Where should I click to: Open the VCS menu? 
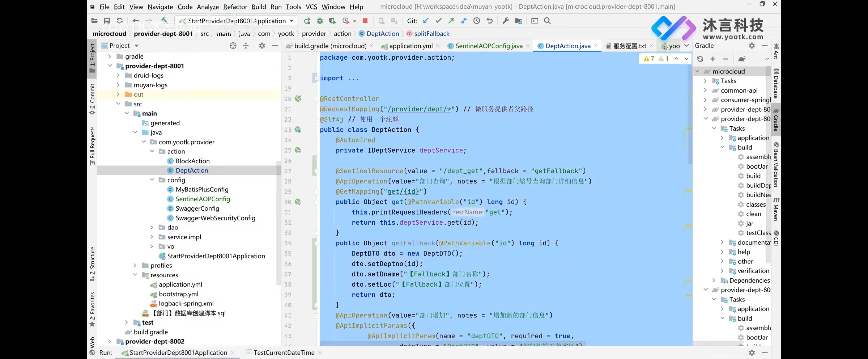pos(311,7)
